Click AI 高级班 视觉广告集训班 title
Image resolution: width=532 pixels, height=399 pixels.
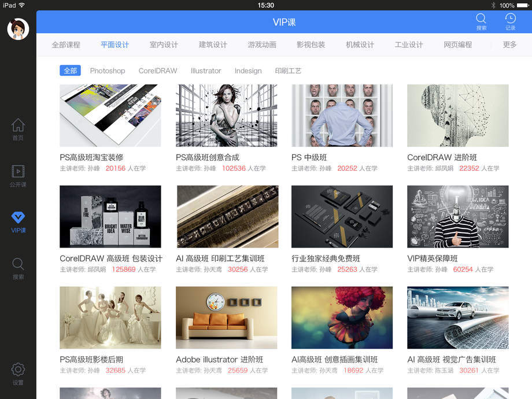click(x=452, y=360)
